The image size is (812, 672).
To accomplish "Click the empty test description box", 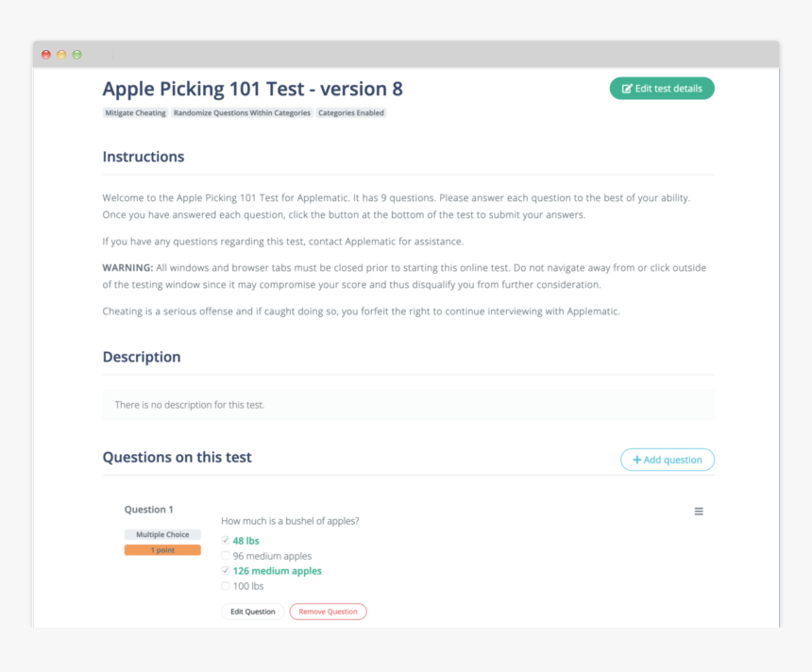I will [408, 405].
